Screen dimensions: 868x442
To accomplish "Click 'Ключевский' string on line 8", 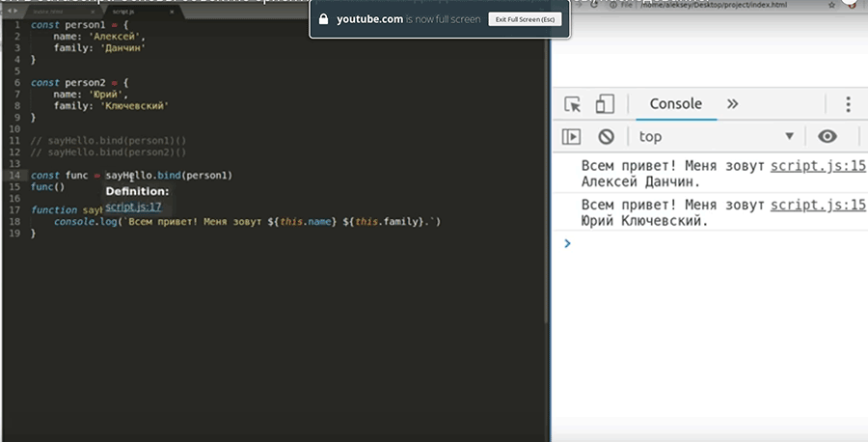I will point(135,106).
